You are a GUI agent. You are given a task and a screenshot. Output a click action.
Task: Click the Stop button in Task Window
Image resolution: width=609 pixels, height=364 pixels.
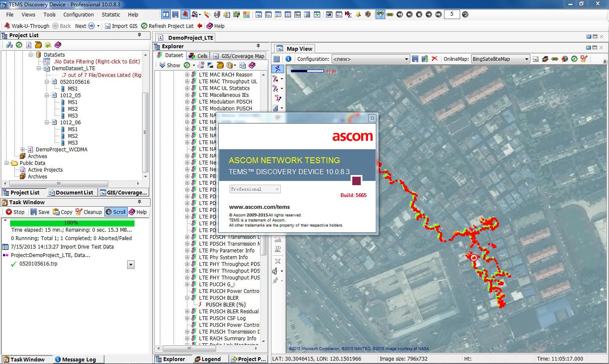15,212
